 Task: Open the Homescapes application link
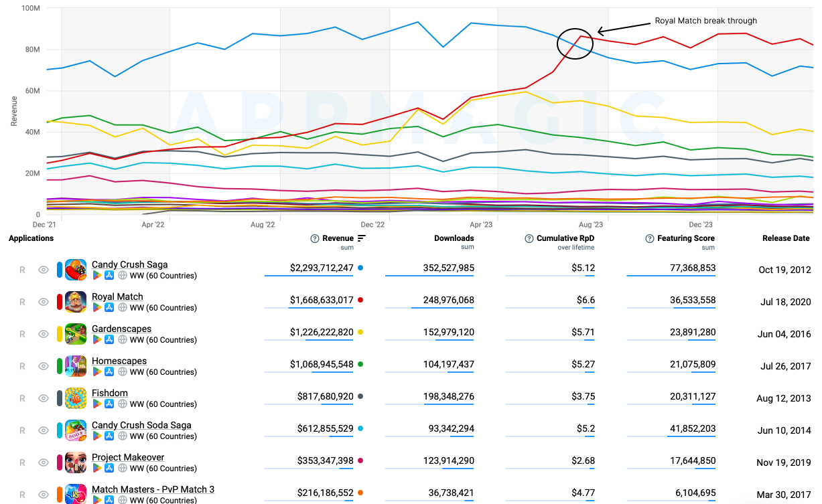119,361
